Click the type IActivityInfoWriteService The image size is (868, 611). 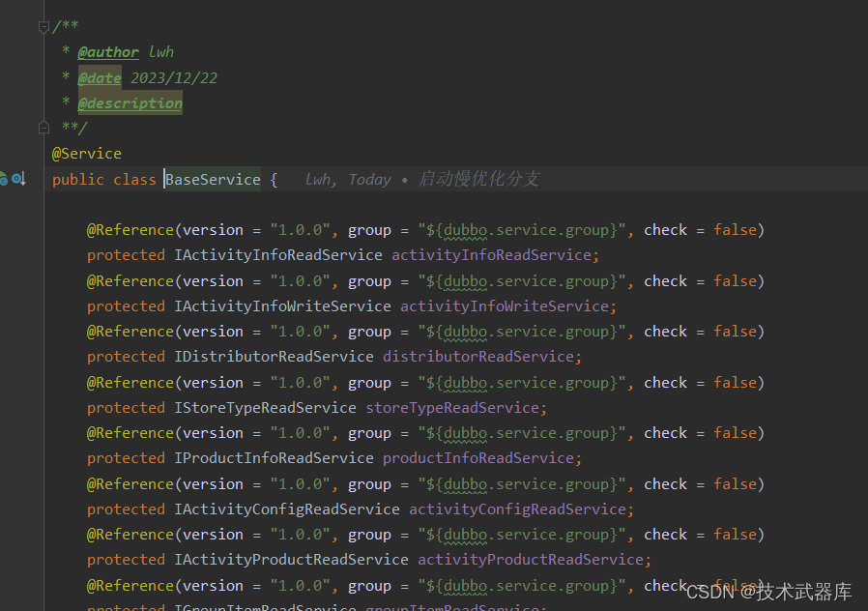(282, 306)
